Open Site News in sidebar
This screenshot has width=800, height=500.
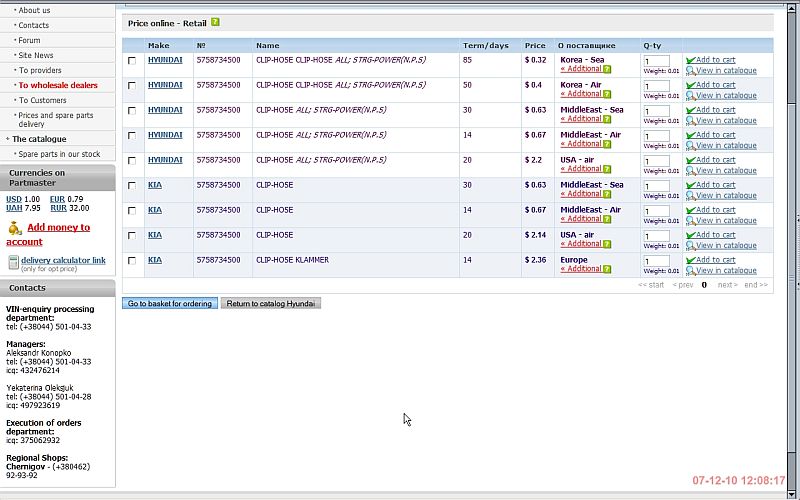click(36, 55)
